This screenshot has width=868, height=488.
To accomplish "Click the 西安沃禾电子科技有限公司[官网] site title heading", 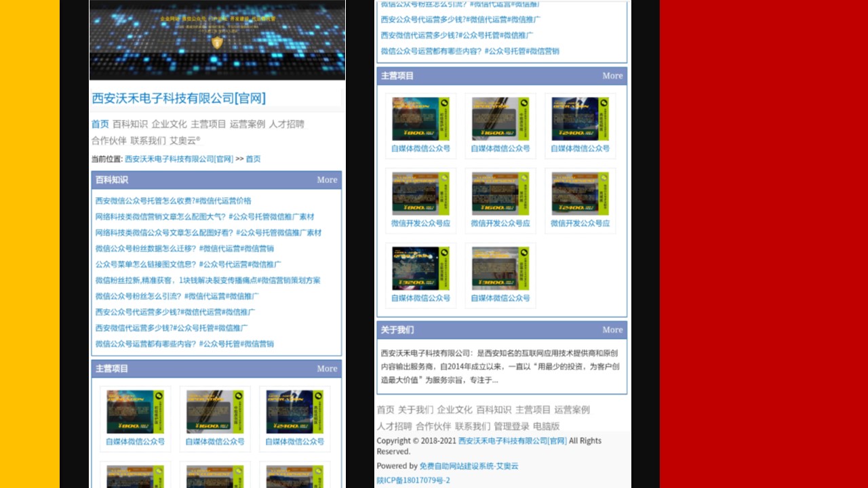I will pos(179,98).
